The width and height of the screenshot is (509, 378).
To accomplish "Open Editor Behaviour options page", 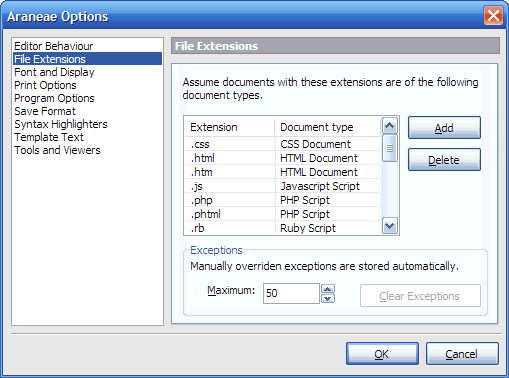I will (54, 46).
